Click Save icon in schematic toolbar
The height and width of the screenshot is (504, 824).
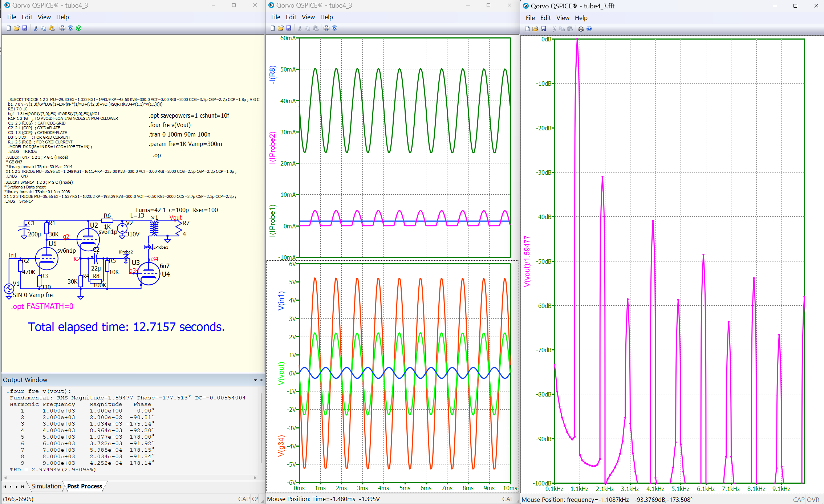tap(25, 28)
